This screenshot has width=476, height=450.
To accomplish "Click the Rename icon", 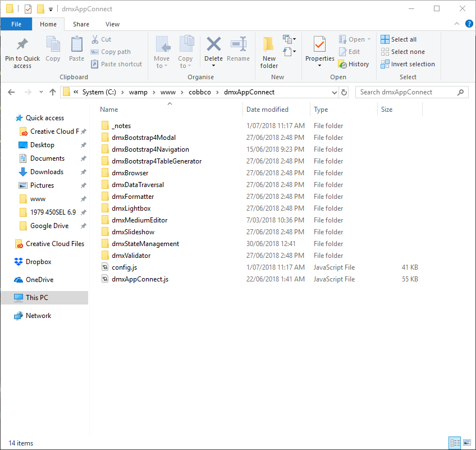I will [x=239, y=44].
